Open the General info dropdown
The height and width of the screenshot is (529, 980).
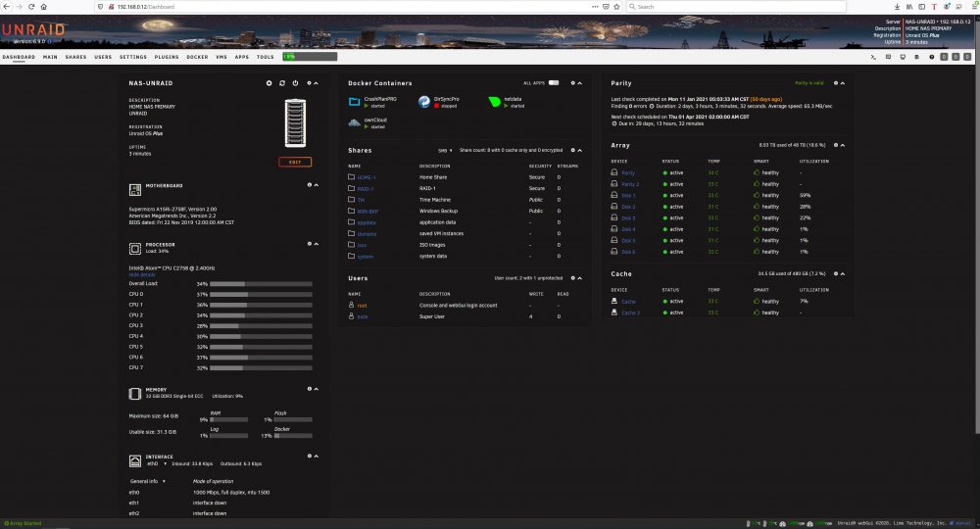point(148,482)
